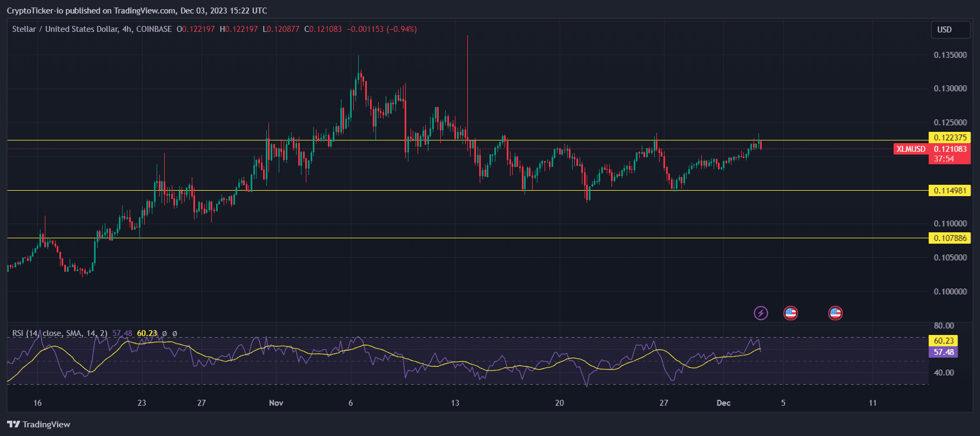
Task: Click the yellow 60.23 RSI axis tag
Action: 943,341
